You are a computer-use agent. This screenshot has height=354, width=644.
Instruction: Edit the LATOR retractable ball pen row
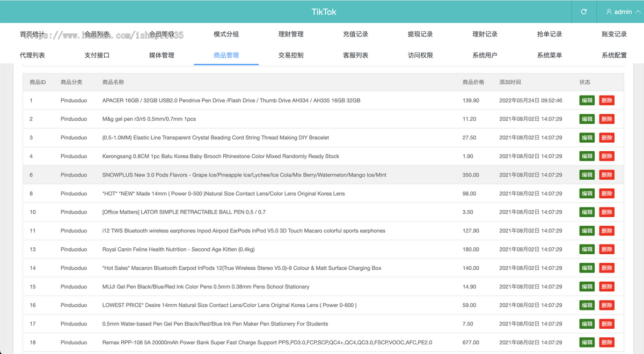tap(587, 212)
